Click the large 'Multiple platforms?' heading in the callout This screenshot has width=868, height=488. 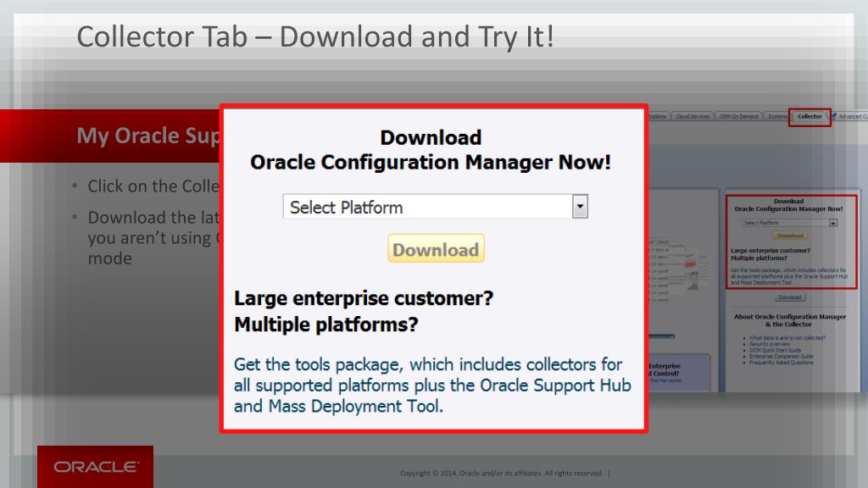pyautogui.click(x=326, y=324)
